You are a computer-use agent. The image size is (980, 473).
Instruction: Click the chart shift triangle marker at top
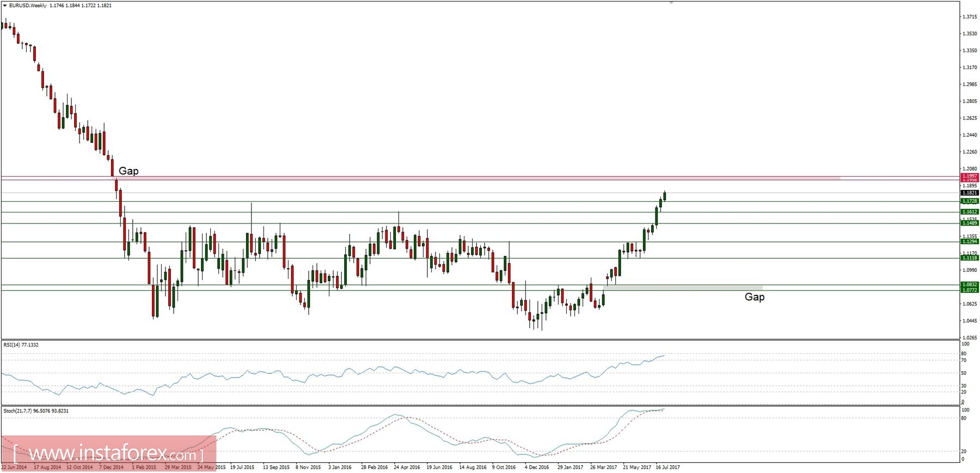tap(671, 3)
